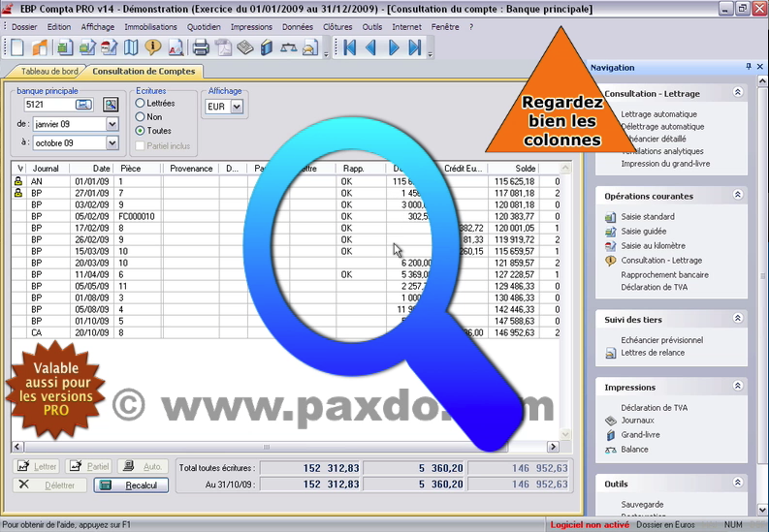Click the New file toolbar icon
This screenshot has width=769, height=532.
(17, 47)
